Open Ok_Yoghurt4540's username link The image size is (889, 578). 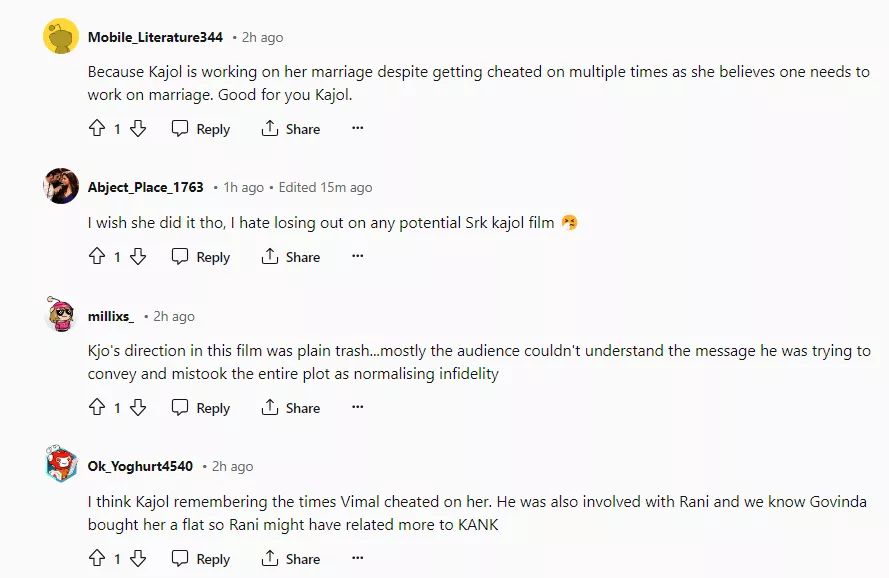tap(140, 466)
